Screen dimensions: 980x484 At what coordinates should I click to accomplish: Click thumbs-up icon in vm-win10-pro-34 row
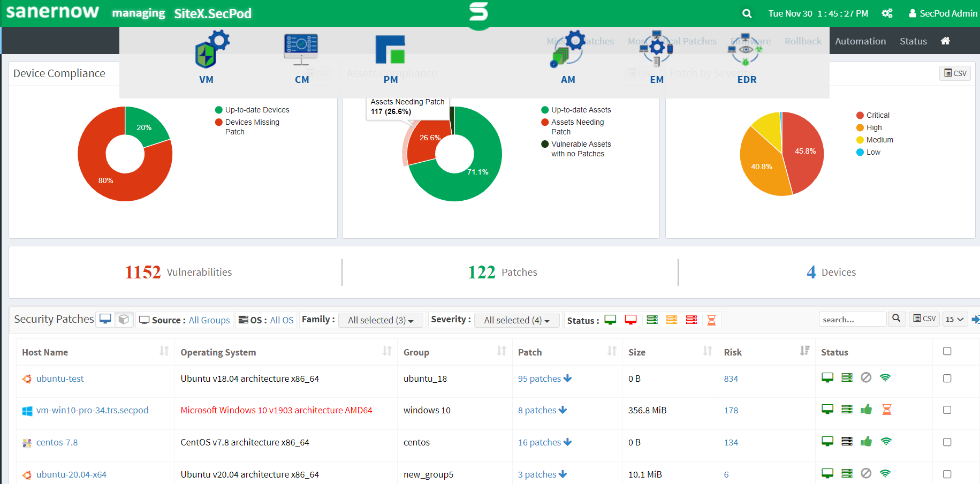866,410
